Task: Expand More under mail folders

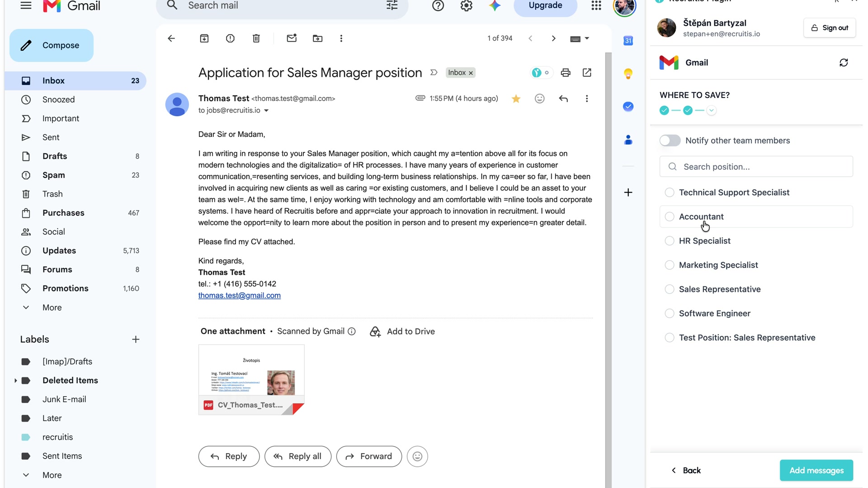Action: 52,308
